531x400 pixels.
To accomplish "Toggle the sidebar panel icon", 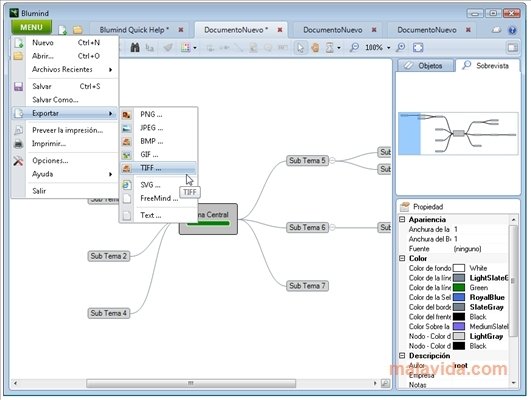I will click(x=513, y=47).
